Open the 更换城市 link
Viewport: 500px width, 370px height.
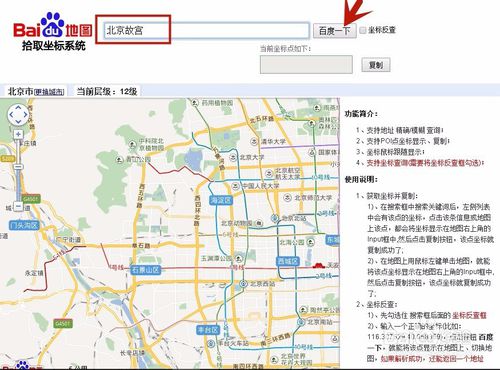[x=49, y=92]
